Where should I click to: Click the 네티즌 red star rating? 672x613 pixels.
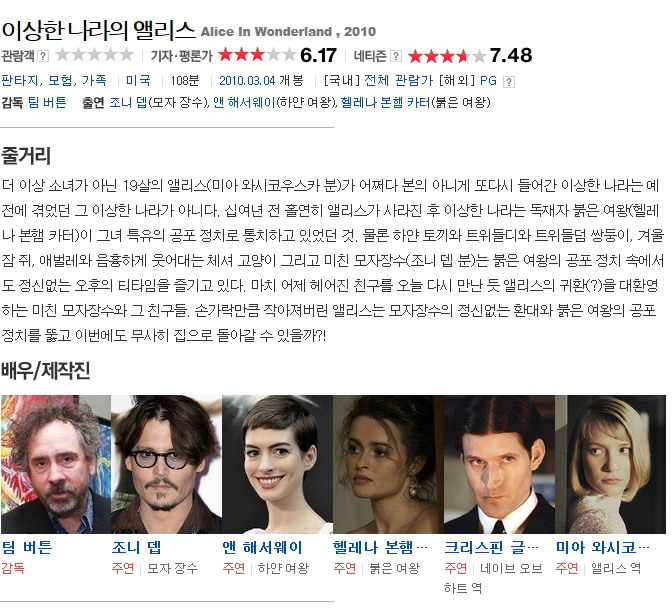(x=447, y=56)
